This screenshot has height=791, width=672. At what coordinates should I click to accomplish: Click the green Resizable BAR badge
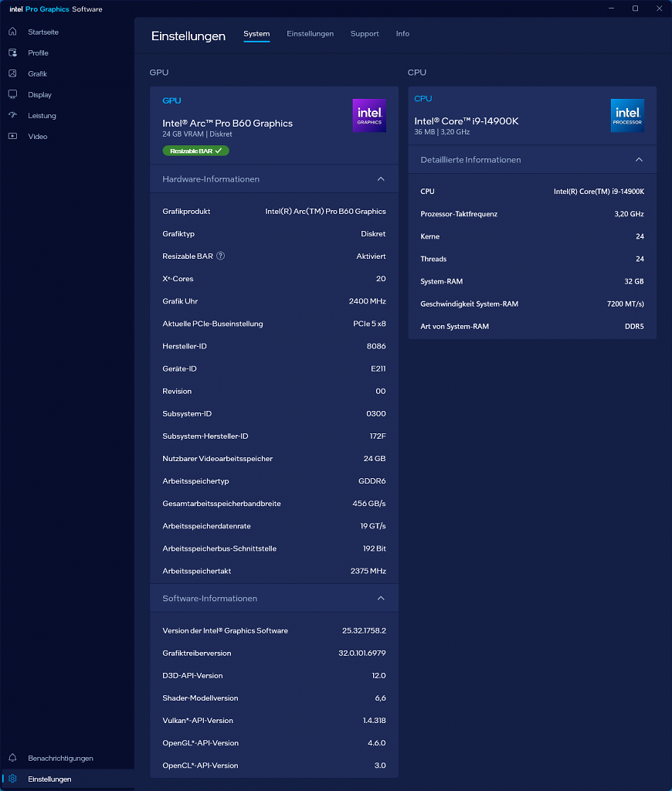pos(195,151)
